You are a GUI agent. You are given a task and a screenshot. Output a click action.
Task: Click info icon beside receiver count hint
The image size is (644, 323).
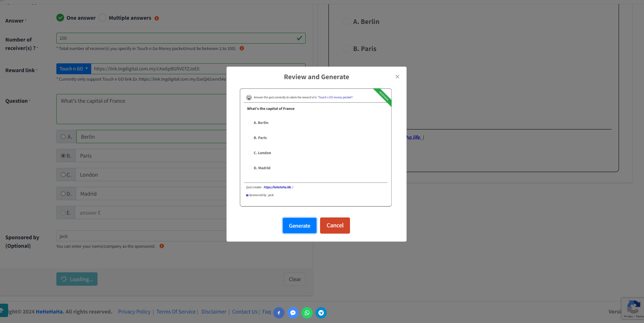(242, 49)
